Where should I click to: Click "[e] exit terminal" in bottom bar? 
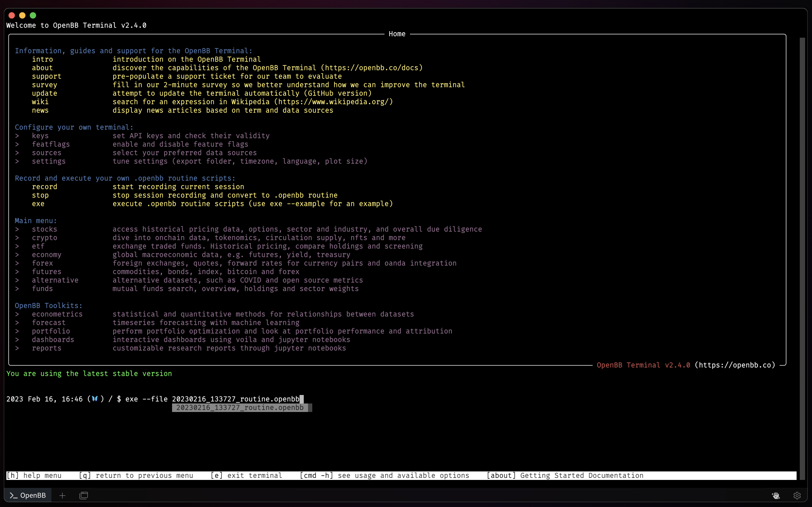tap(246, 475)
